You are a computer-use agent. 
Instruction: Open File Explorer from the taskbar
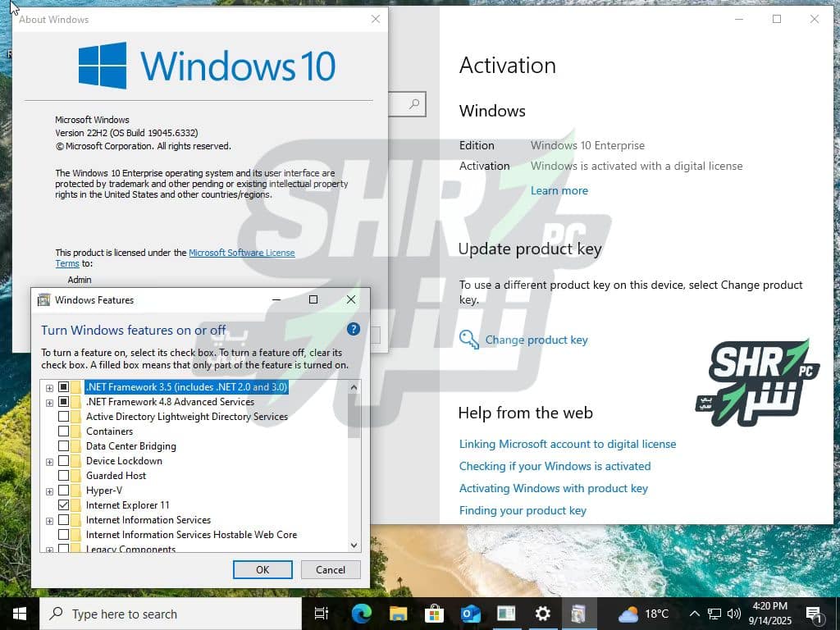(x=398, y=614)
